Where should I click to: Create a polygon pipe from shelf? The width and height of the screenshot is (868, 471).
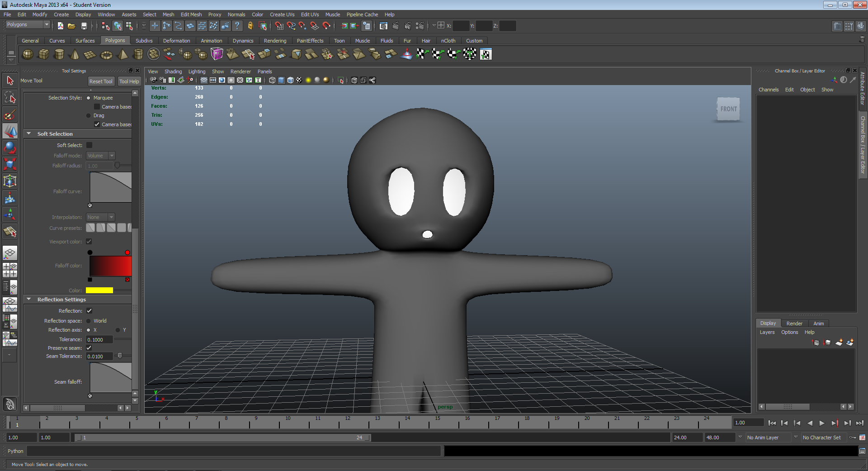pos(138,54)
